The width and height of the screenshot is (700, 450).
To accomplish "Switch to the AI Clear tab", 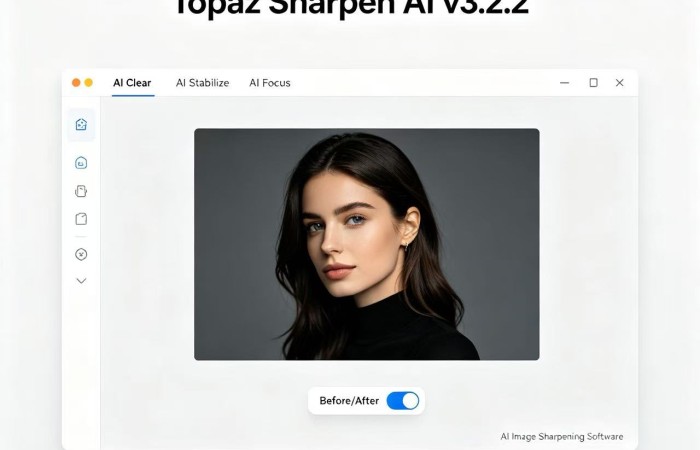I will (x=132, y=83).
